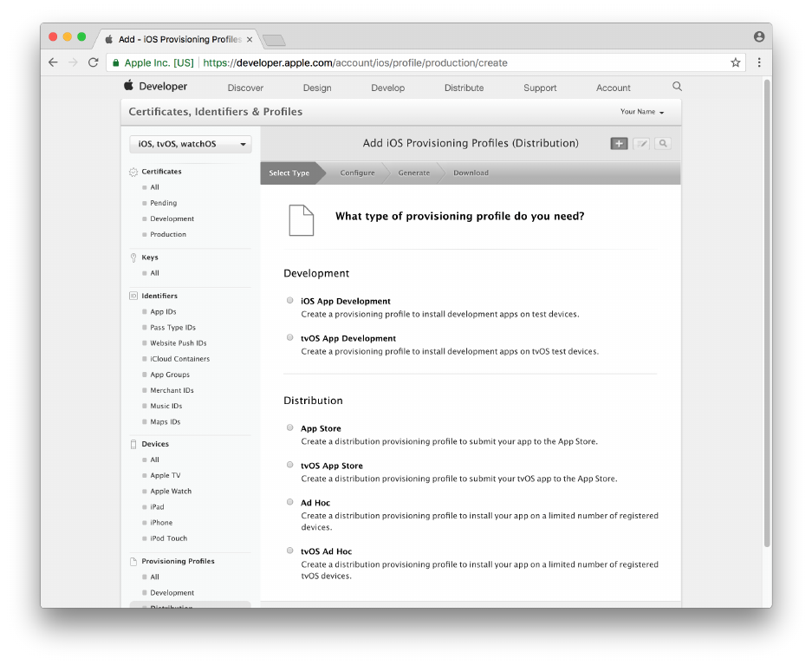The width and height of the screenshot is (812, 665).
Task: Click the green secure lock icon
Action: [x=115, y=62]
